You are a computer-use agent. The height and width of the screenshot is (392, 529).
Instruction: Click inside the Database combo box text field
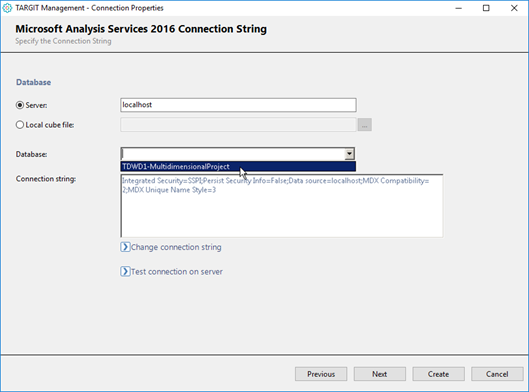[x=233, y=154]
